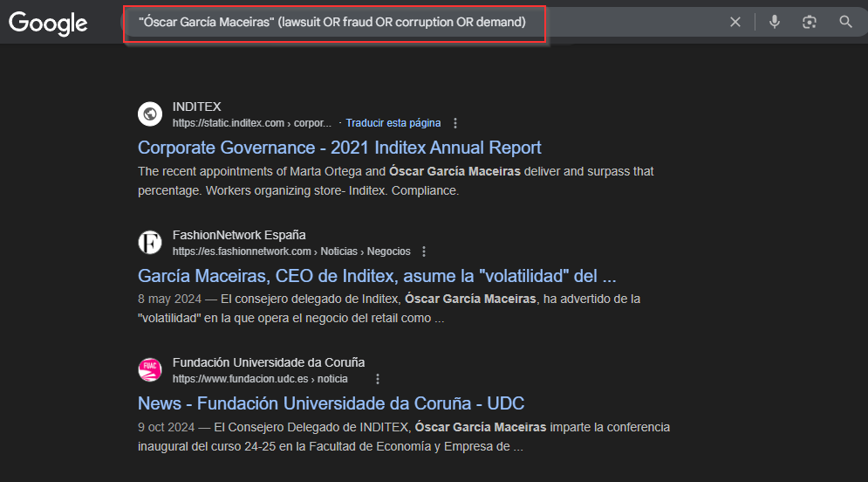This screenshot has height=482, width=868.
Task: Click the '8 may 2024' result date
Action: click(169, 300)
